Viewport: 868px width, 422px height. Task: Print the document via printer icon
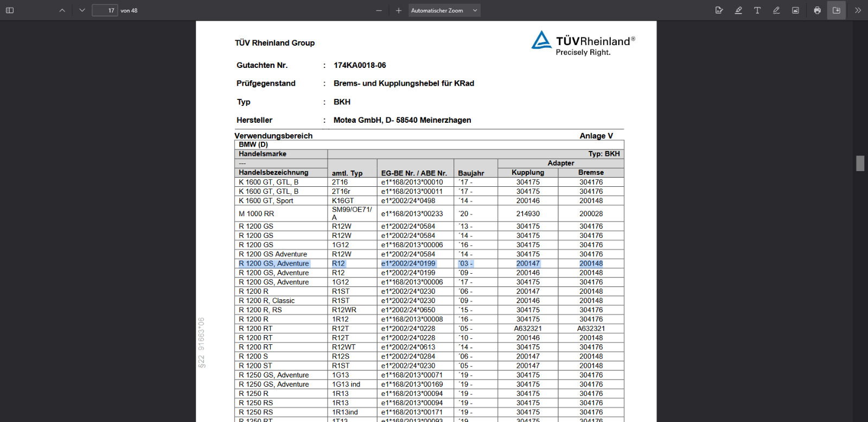click(817, 10)
